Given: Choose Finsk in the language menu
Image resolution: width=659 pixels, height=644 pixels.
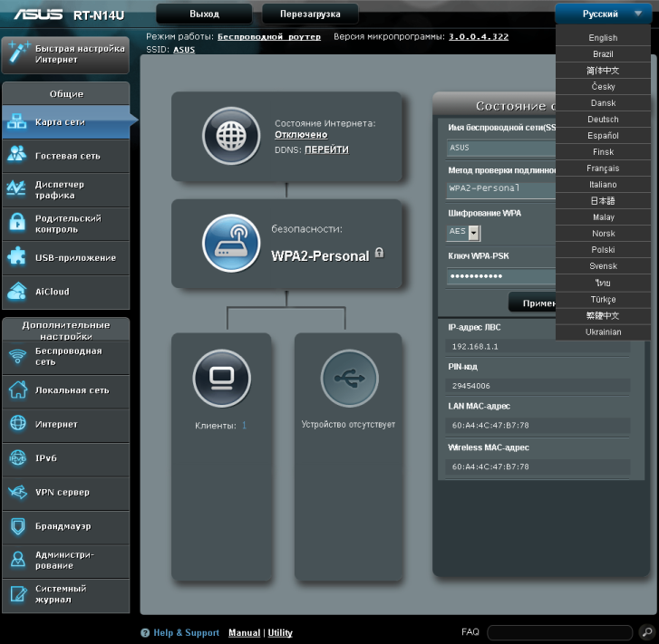Looking at the screenshot, I should coord(603,152).
